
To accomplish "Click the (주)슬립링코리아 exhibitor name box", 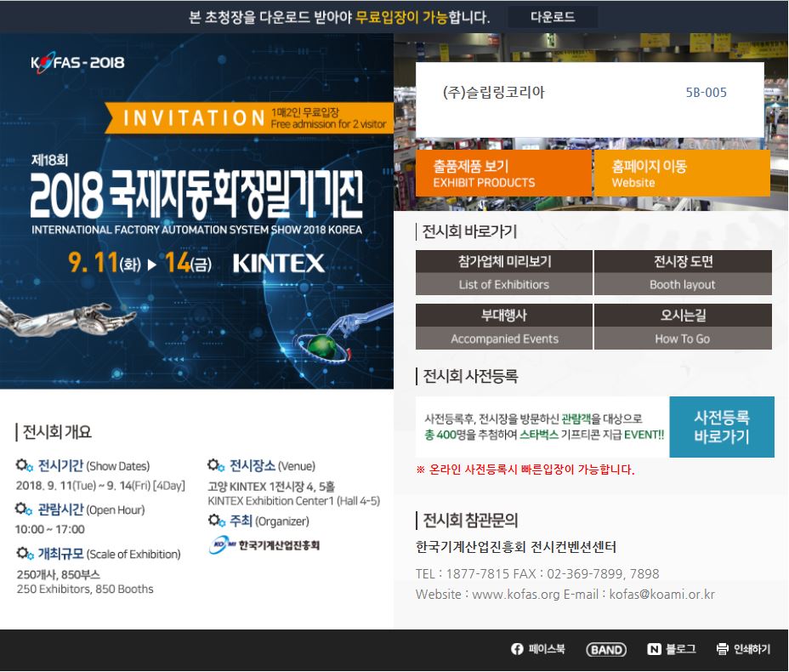I will coord(494,93).
